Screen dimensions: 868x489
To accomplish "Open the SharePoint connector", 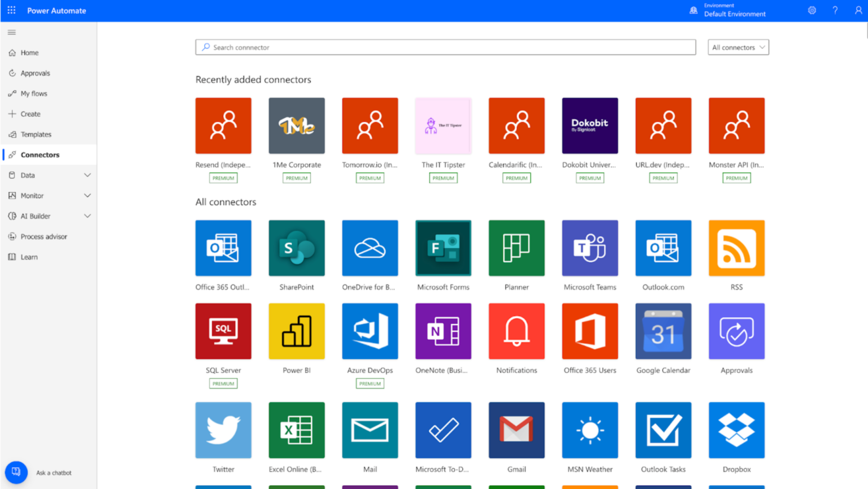I will click(297, 248).
